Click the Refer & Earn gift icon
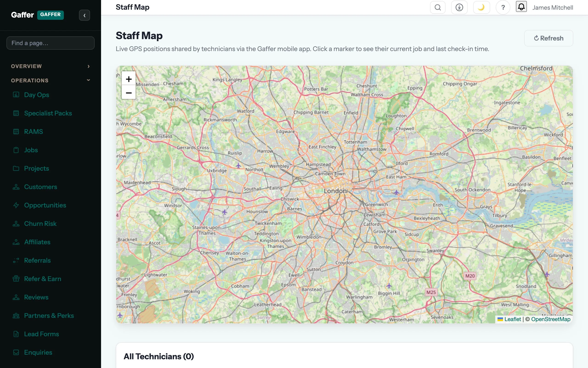This screenshot has width=588, height=368. (16, 279)
